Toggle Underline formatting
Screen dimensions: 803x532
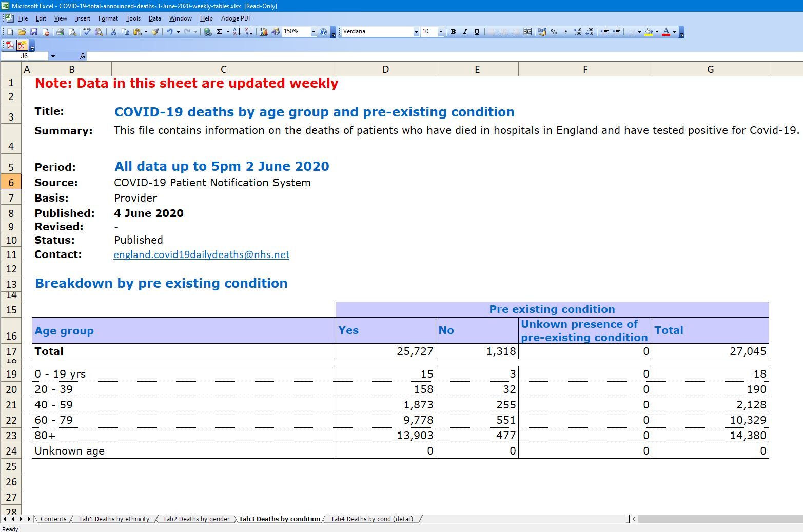[477, 32]
